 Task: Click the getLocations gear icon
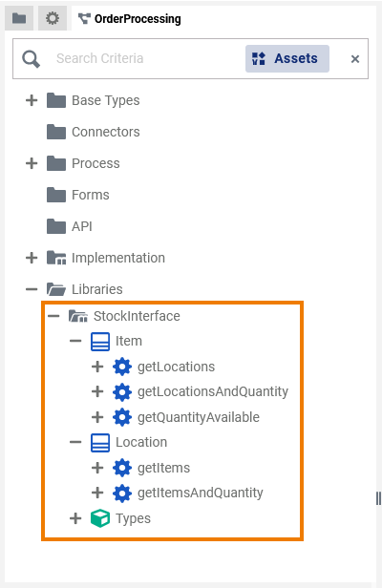point(122,367)
